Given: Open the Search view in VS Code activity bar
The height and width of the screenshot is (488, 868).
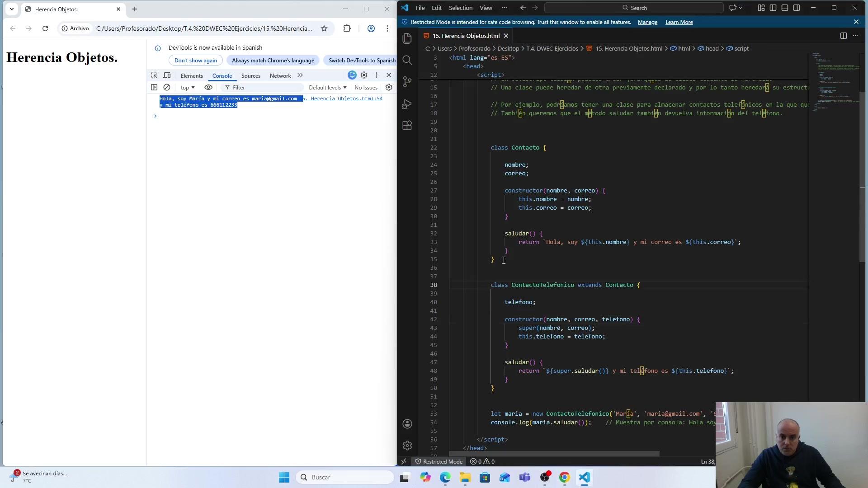Looking at the screenshot, I should point(407,60).
